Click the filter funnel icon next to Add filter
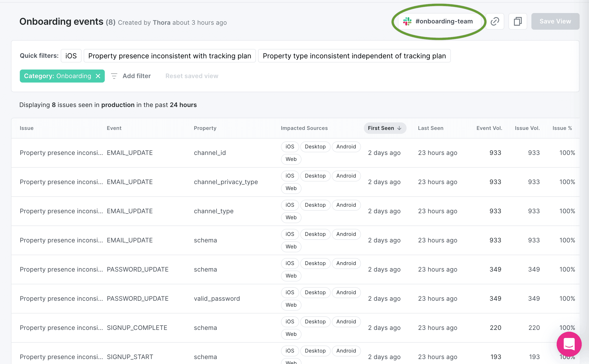The width and height of the screenshot is (589, 364). coord(114,76)
